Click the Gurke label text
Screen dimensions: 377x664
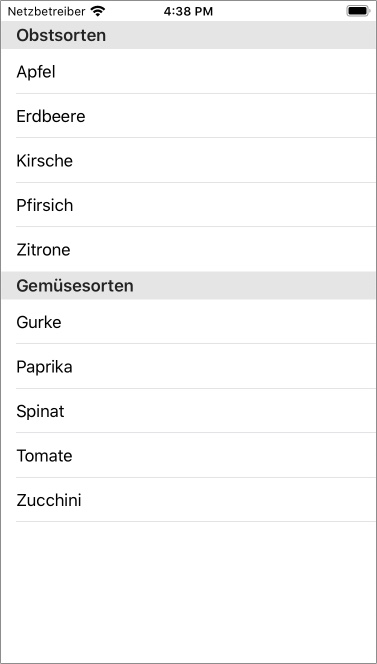click(39, 322)
